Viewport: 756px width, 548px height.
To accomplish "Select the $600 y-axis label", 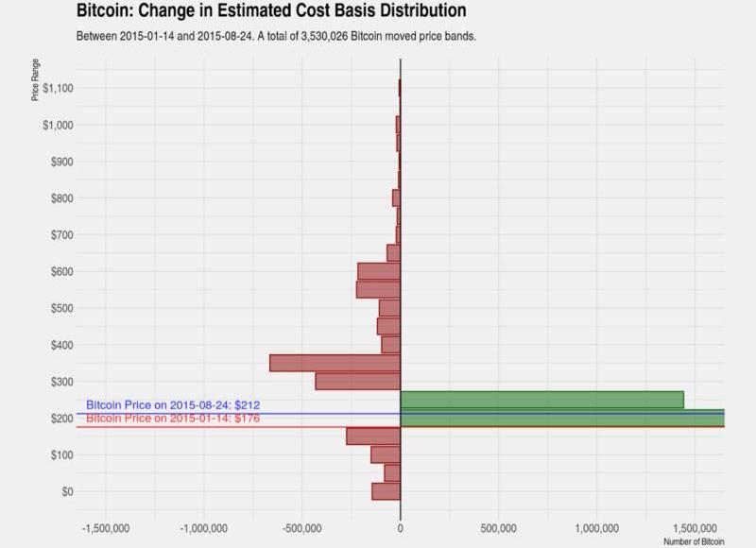I will point(62,271).
